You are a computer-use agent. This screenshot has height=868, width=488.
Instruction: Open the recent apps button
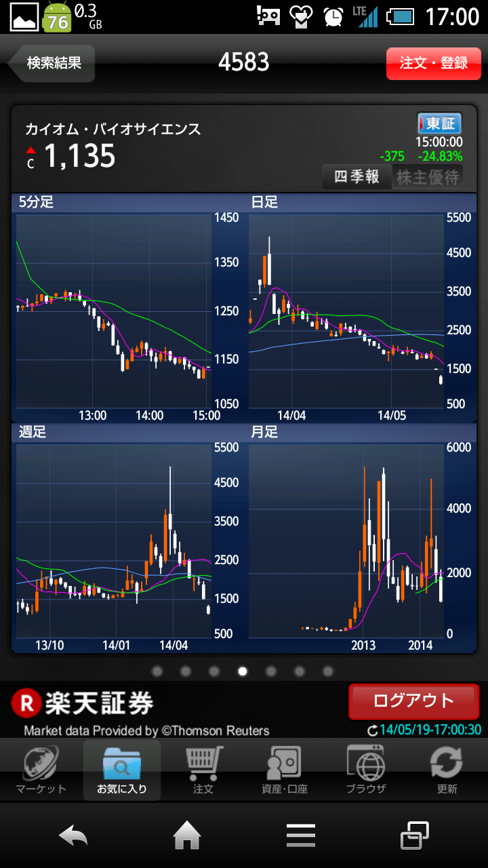[x=414, y=835]
